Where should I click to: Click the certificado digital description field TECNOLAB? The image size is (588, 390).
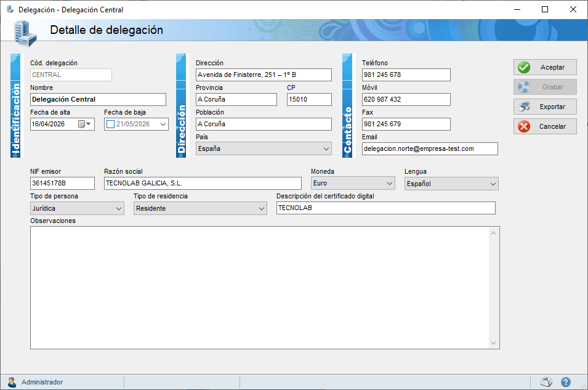tap(386, 208)
